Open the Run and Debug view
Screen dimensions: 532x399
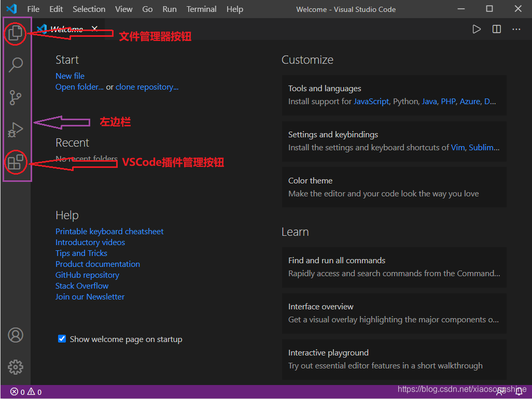[x=15, y=130]
